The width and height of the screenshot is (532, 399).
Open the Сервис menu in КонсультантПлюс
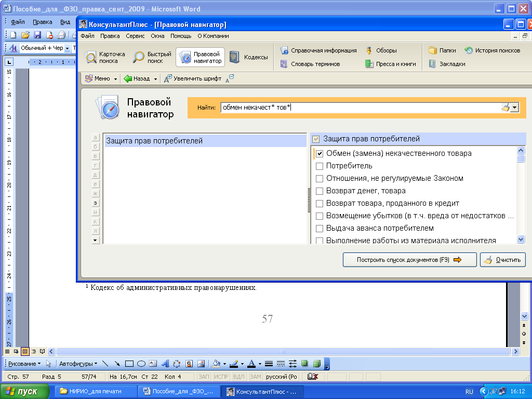click(135, 36)
